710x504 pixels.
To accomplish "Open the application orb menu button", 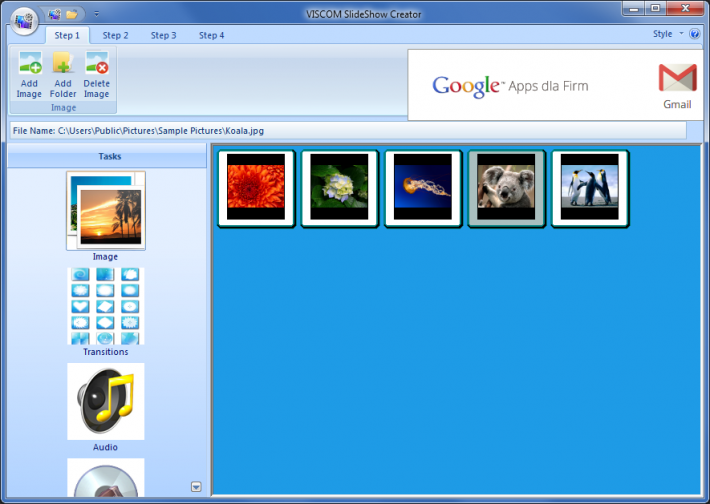I will pos(24,21).
